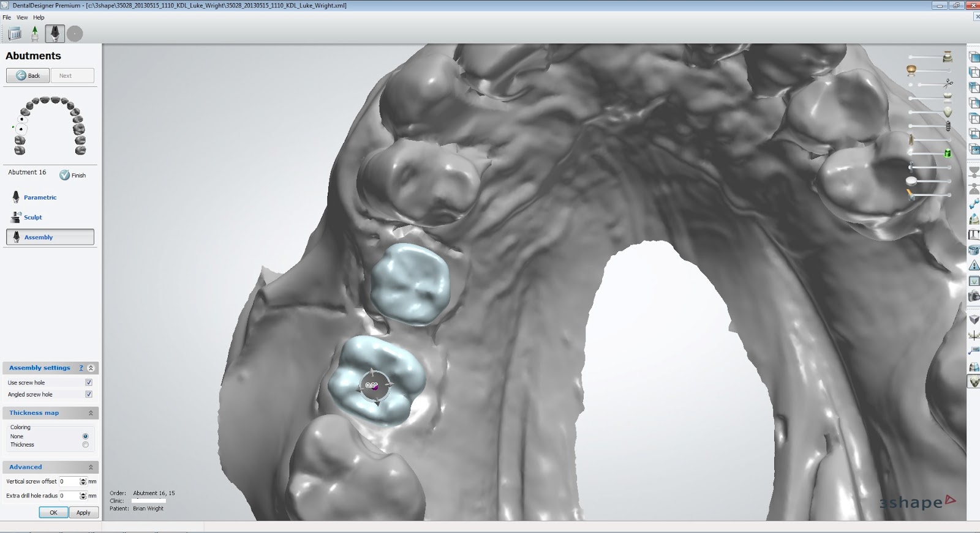Viewport: 980px width, 533px height.
Task: Click the 'Abutment 16, 15' order text
Action: click(154, 493)
